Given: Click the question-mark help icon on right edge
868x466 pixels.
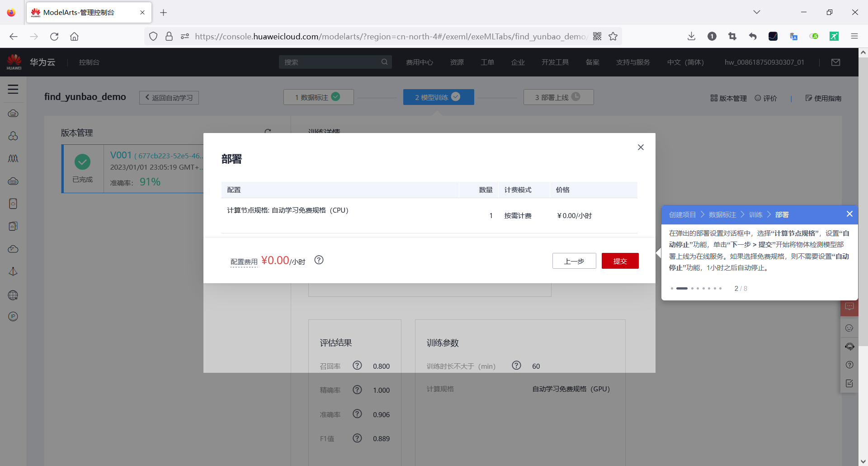Looking at the screenshot, I should pos(850,365).
